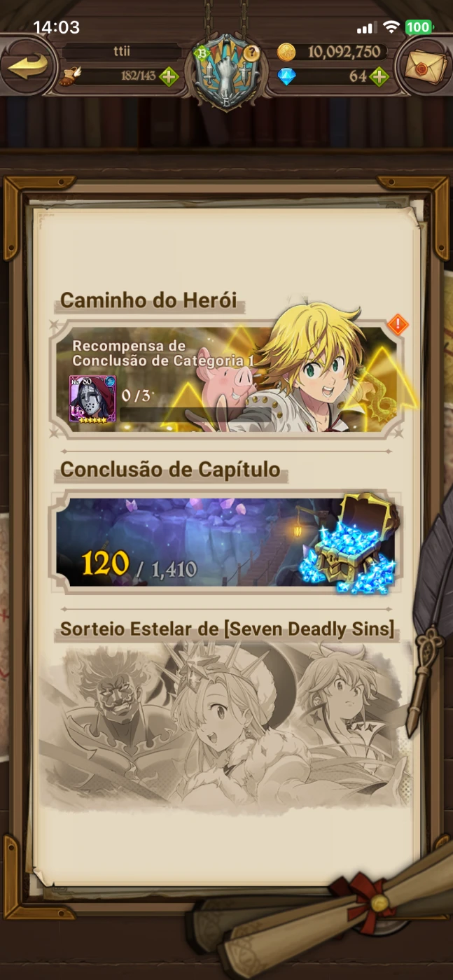Tap the player name ttii

tap(123, 52)
